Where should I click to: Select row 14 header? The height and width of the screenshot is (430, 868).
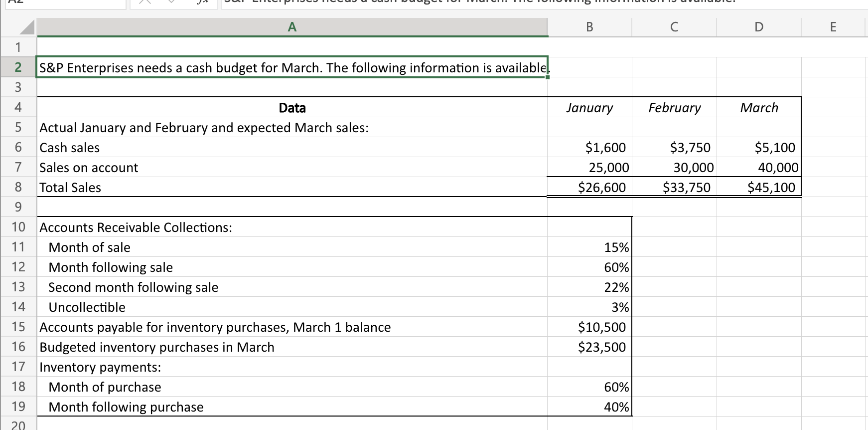tap(18, 307)
